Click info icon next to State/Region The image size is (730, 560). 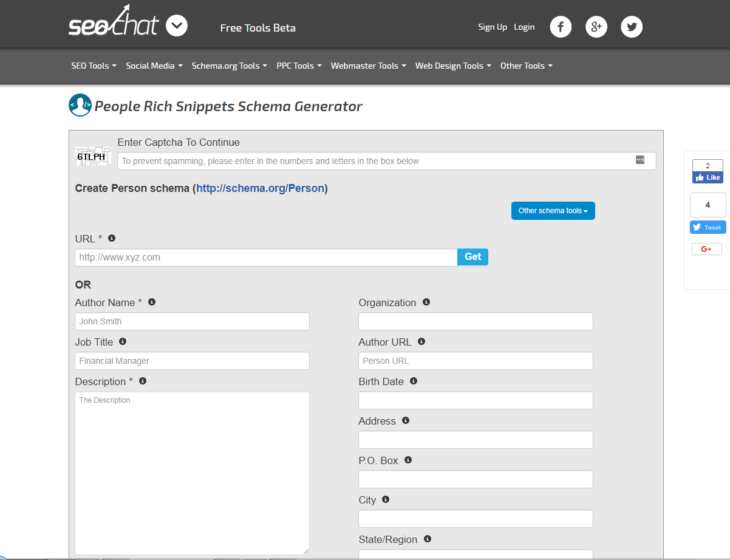(428, 539)
